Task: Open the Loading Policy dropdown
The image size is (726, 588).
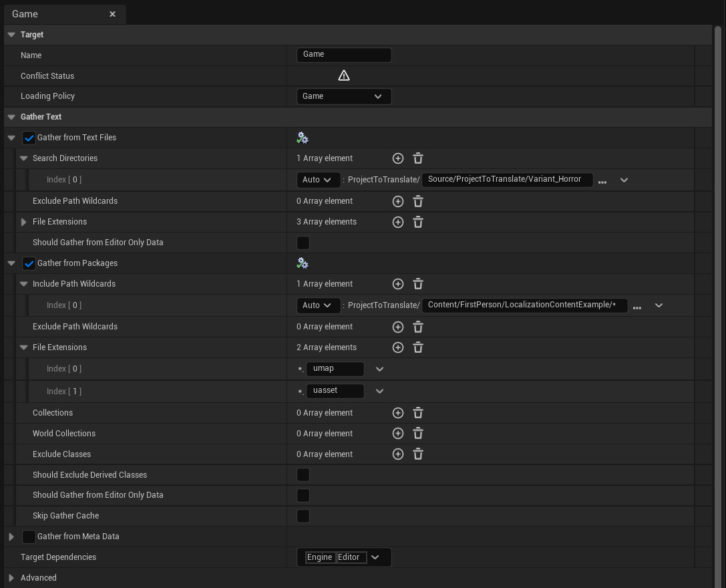Action: 343,96
